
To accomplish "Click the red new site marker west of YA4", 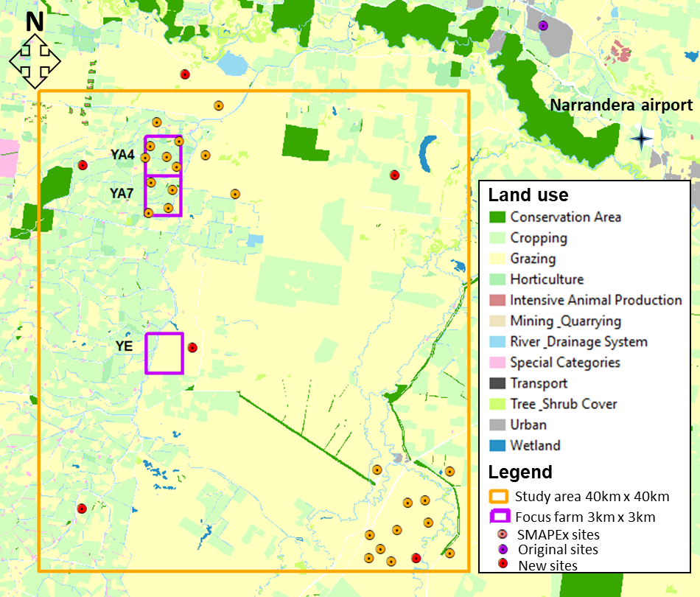I will tap(83, 165).
